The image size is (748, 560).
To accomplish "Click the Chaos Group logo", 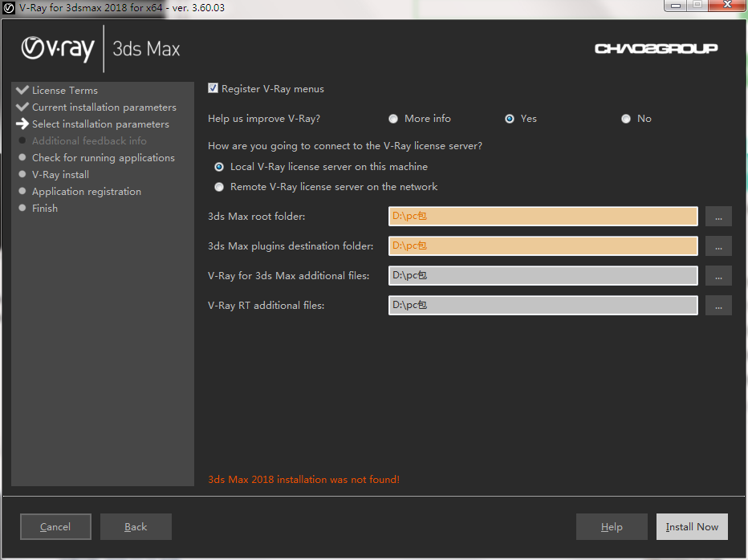I will [657, 49].
